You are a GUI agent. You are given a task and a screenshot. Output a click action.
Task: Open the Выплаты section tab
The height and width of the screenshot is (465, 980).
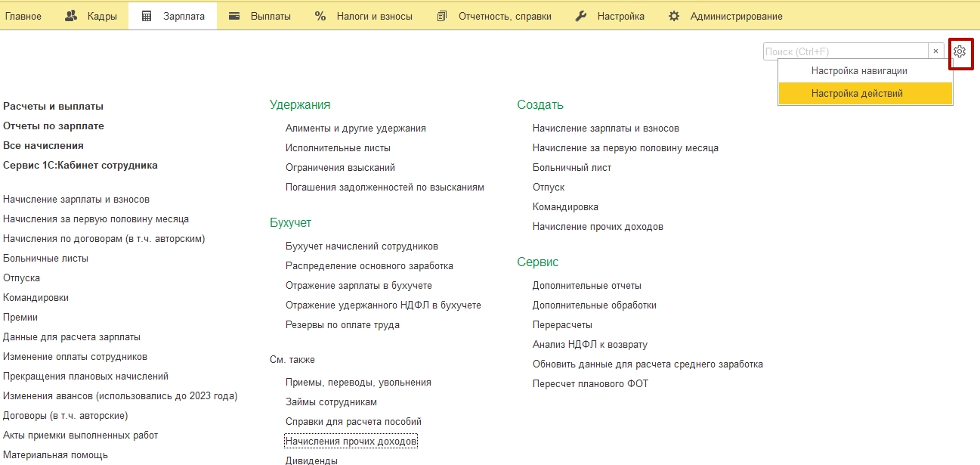[259, 16]
